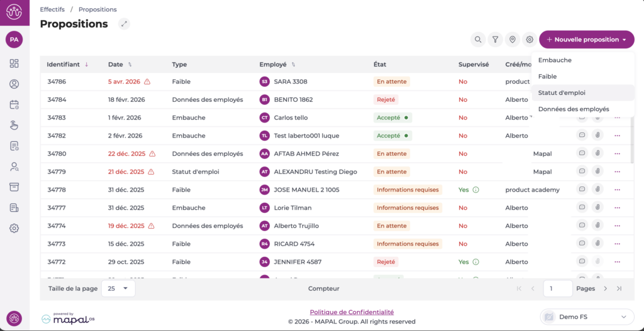Open table settings gear icon
Image resolution: width=644 pixels, height=331 pixels.
tap(530, 40)
